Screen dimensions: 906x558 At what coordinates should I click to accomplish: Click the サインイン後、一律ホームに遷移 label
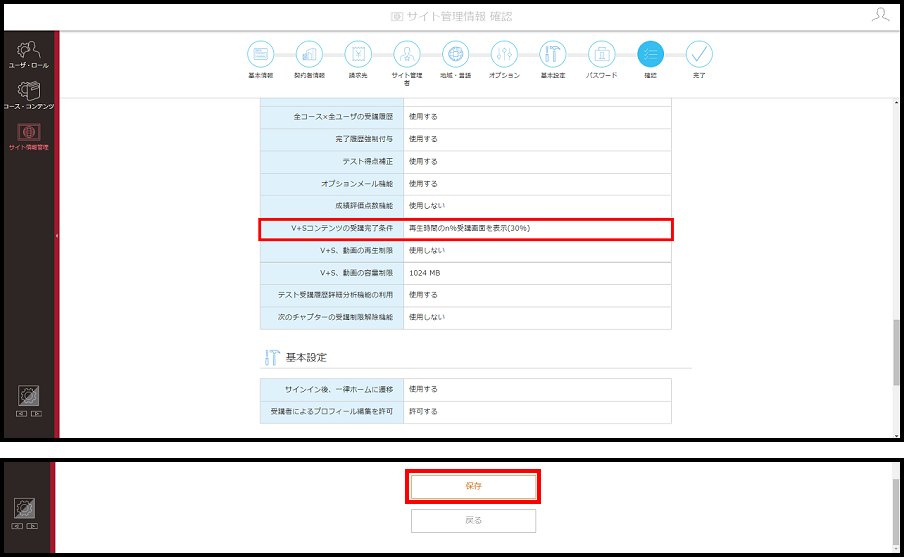(339, 390)
